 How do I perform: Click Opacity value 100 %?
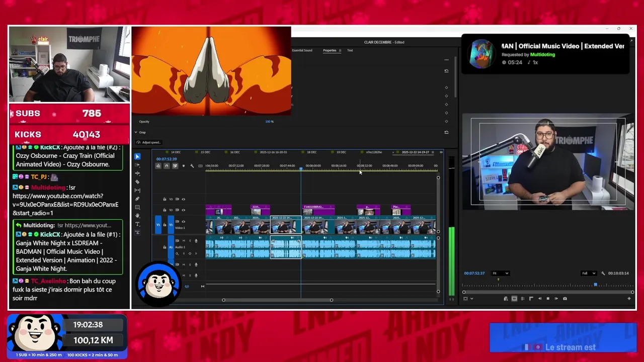[269, 121]
